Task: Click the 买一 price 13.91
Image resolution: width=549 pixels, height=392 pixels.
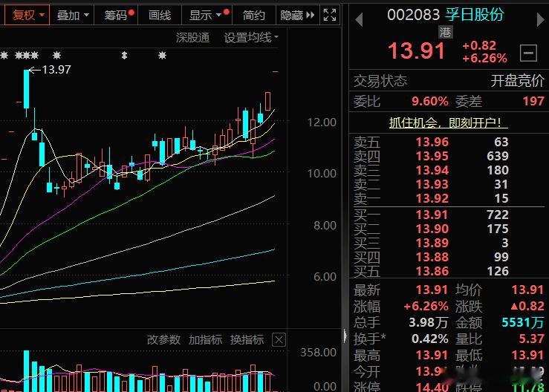Action: tap(432, 215)
